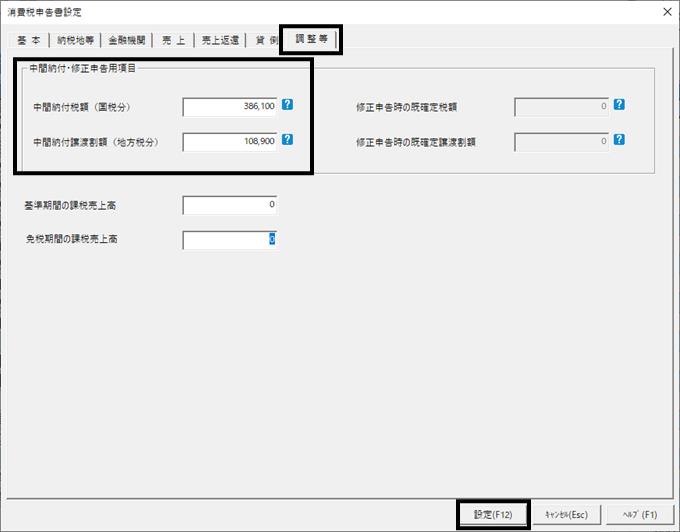Open the 貸倒 tab

click(x=265, y=40)
